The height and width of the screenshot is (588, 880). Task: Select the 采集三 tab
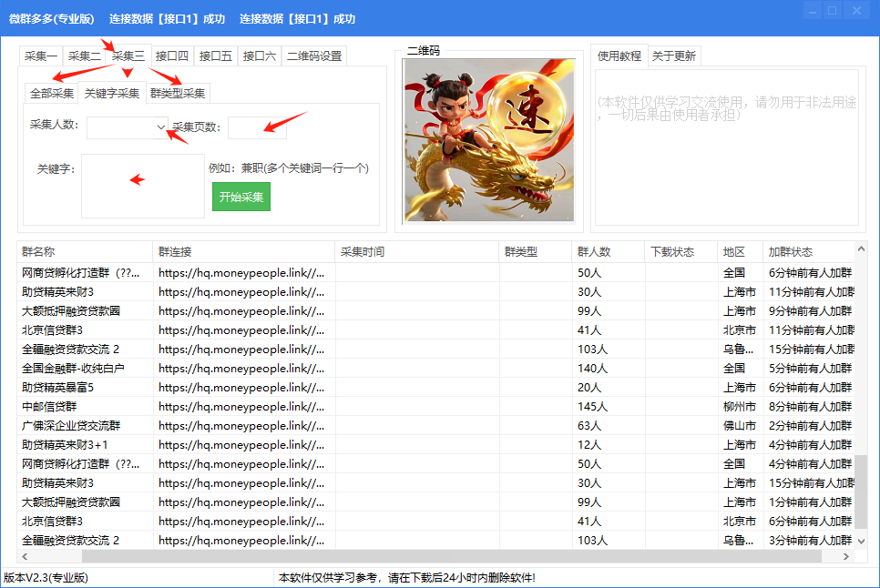[128, 56]
